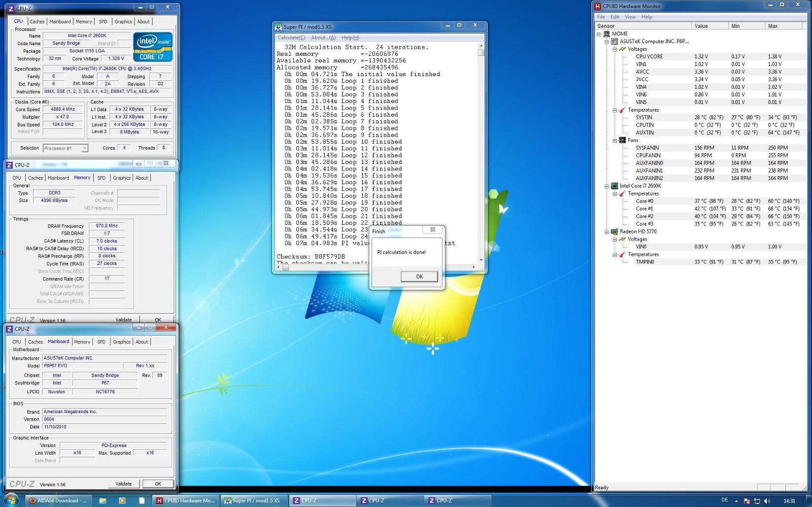812x507 pixels.
Task: Click the Super PI title bar icon
Action: coord(278,26)
